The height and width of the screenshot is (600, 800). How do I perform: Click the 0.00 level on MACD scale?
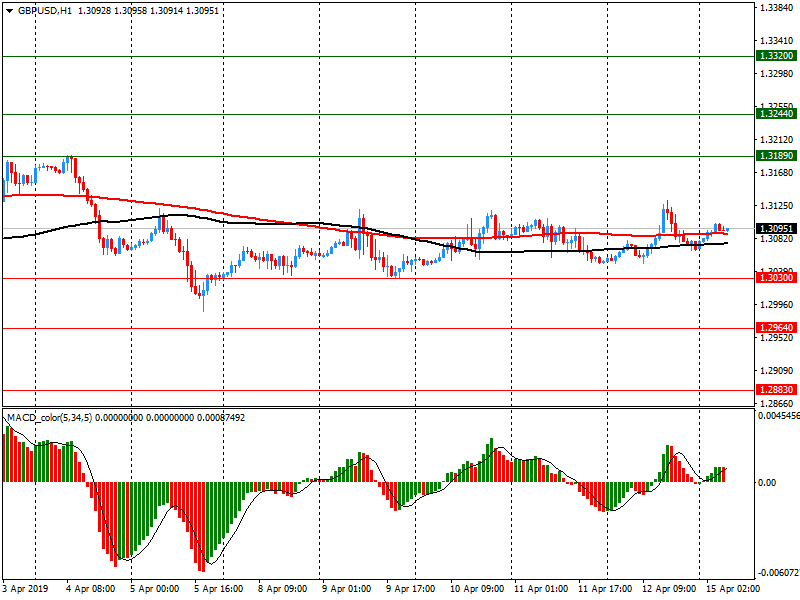[767, 483]
